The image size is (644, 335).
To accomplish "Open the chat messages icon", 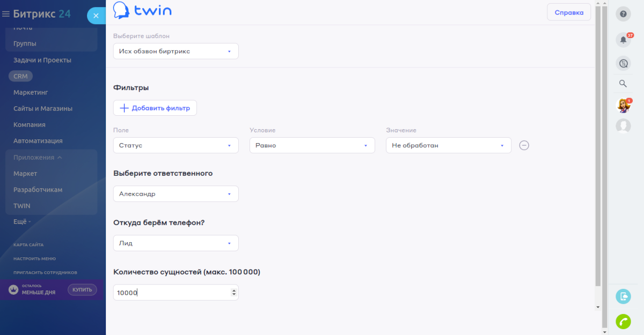I will tap(623, 63).
